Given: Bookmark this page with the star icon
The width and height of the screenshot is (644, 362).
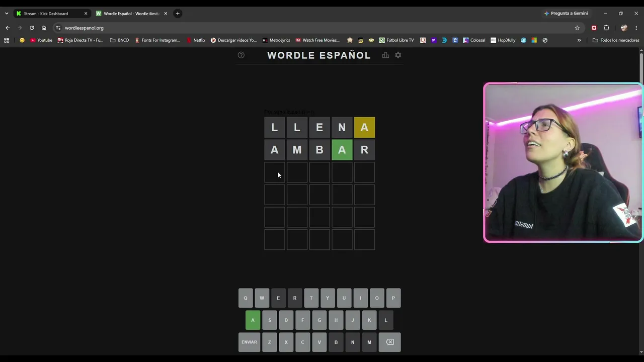Looking at the screenshot, I should click(x=577, y=28).
